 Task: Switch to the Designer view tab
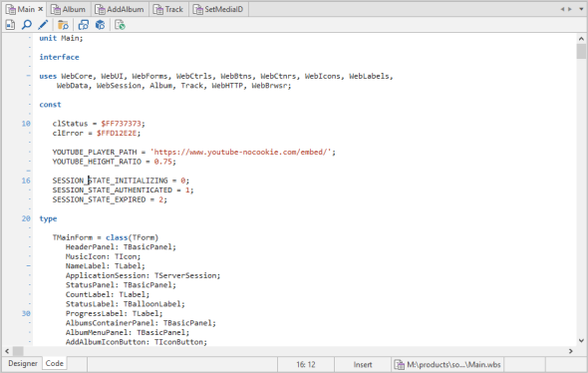pyautogui.click(x=23, y=364)
